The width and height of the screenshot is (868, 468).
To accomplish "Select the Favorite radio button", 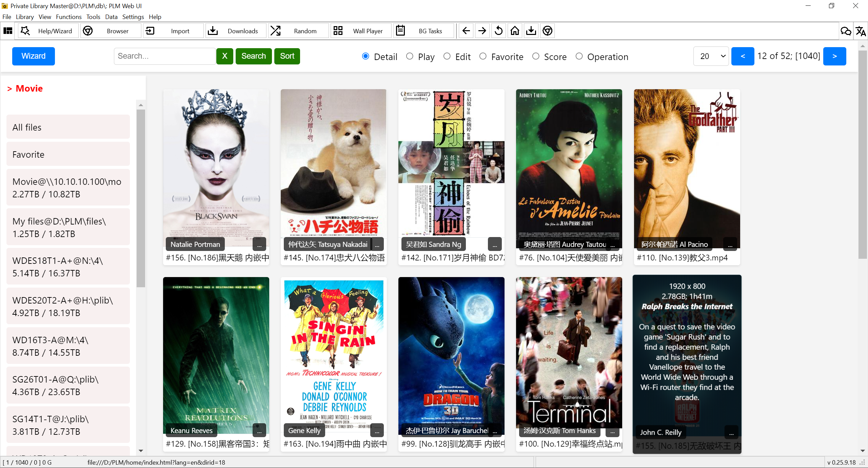I will (x=483, y=56).
